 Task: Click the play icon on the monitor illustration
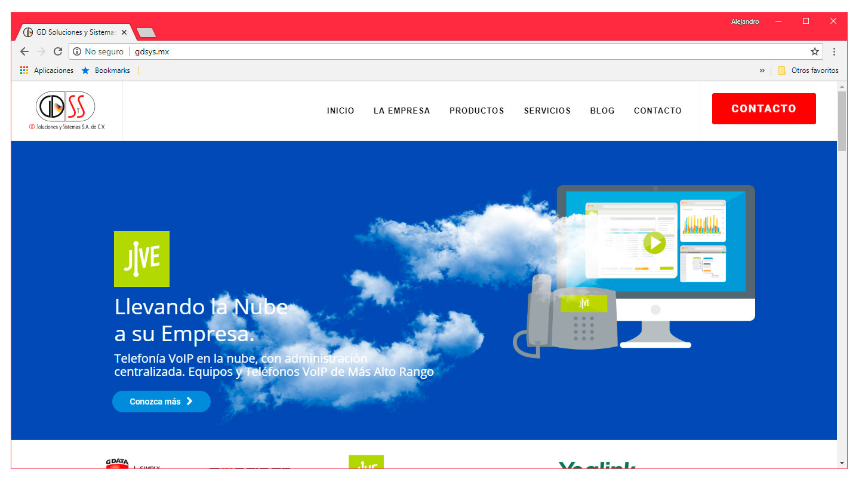655,243
